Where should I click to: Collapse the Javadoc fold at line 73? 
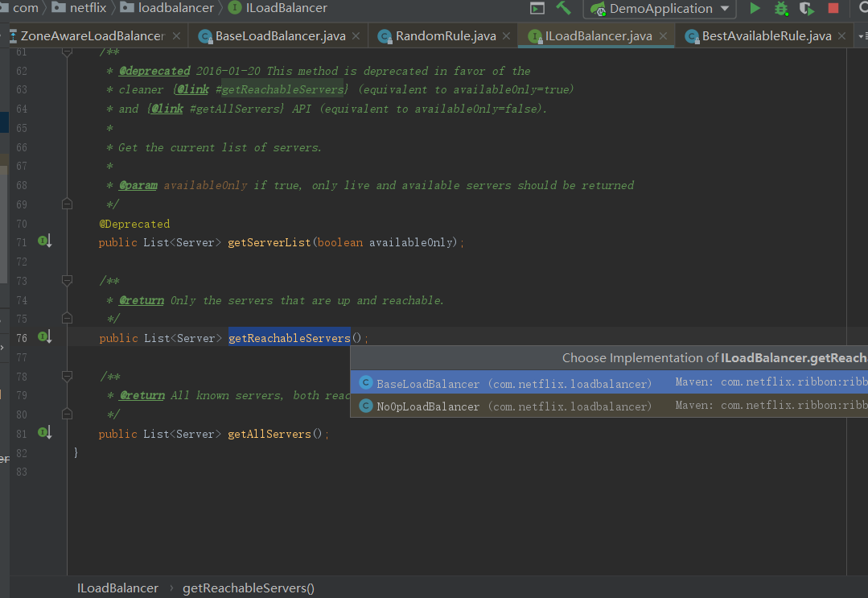(x=67, y=281)
